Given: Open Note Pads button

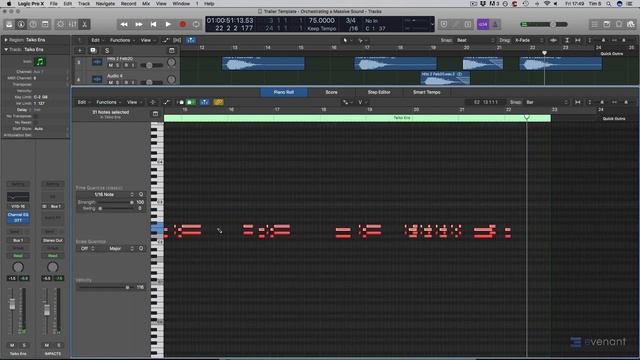Looking at the screenshot, I should pos(607,24).
